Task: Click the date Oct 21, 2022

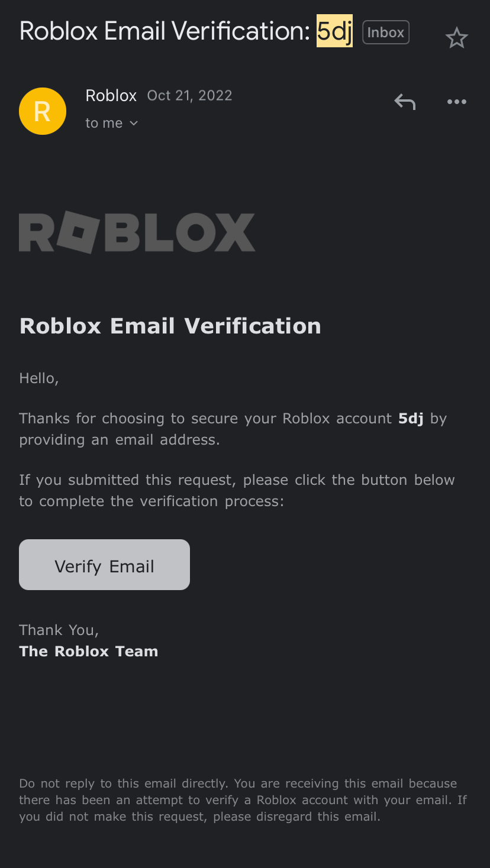Action: [189, 96]
